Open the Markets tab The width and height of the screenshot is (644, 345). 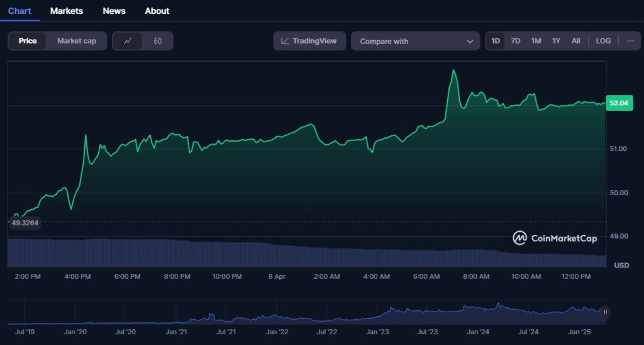click(67, 11)
